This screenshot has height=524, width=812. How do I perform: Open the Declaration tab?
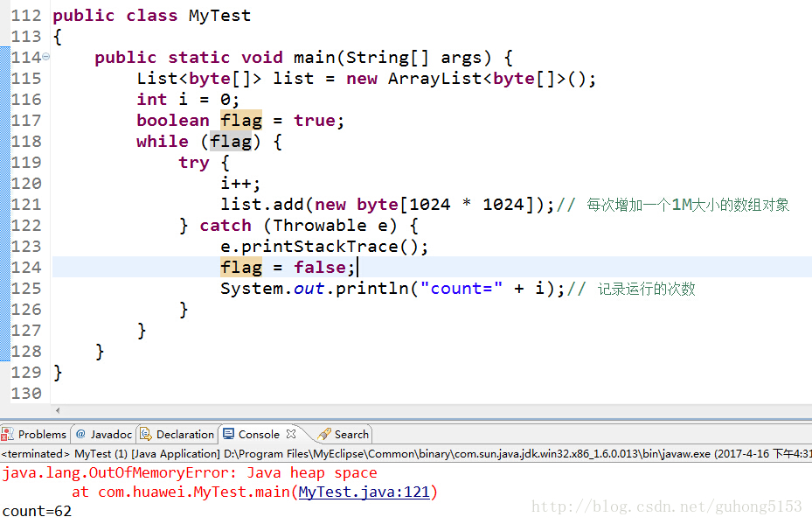(177, 435)
